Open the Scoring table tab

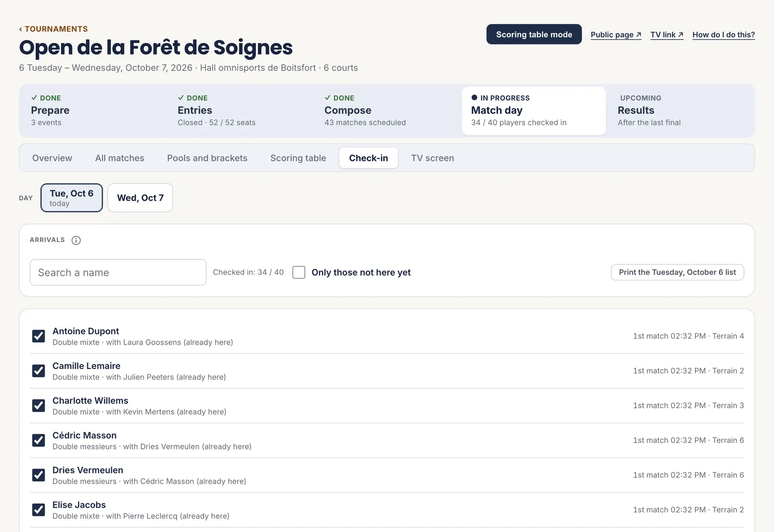coord(298,158)
